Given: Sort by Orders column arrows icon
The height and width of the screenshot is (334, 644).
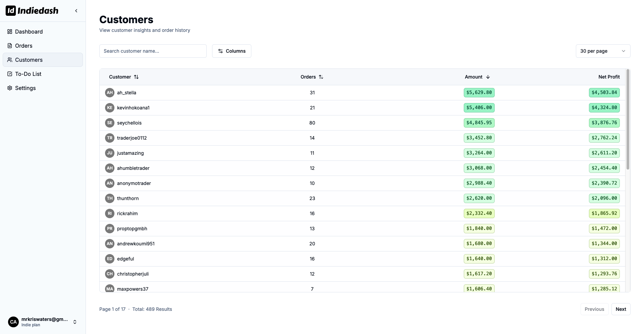Looking at the screenshot, I should tap(321, 77).
